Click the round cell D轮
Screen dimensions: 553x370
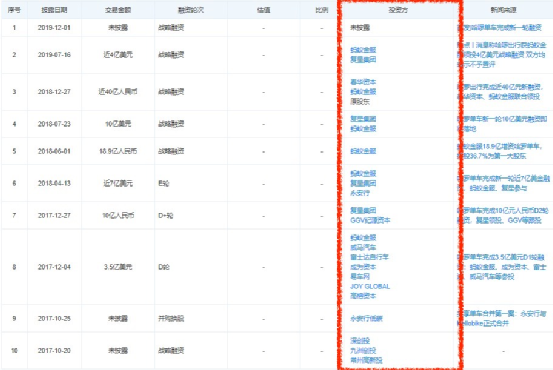point(164,267)
